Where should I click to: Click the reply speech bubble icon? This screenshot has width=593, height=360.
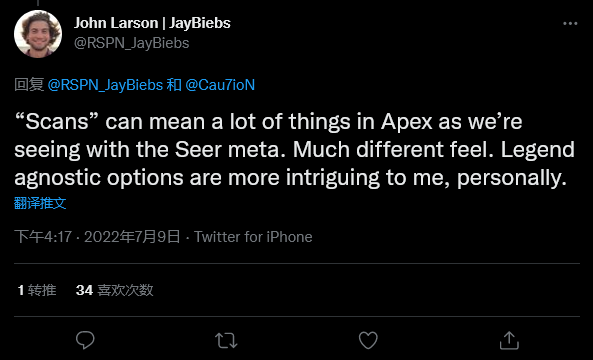tap(85, 340)
